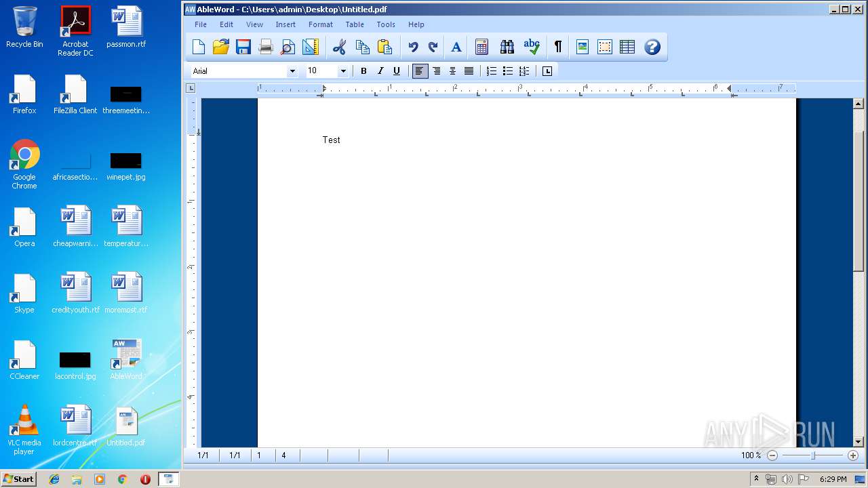Open the Table menu
The width and height of the screenshot is (868, 488).
click(x=355, y=24)
